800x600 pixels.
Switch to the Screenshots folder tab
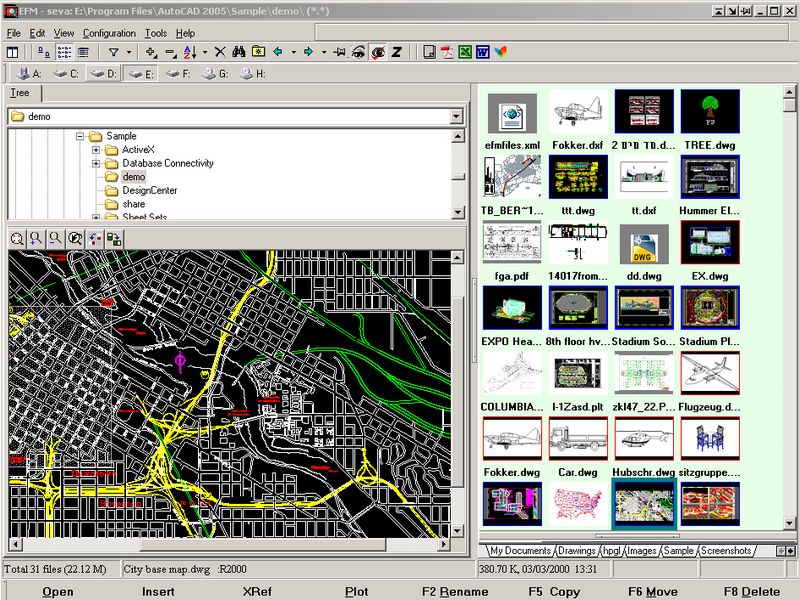[726, 551]
